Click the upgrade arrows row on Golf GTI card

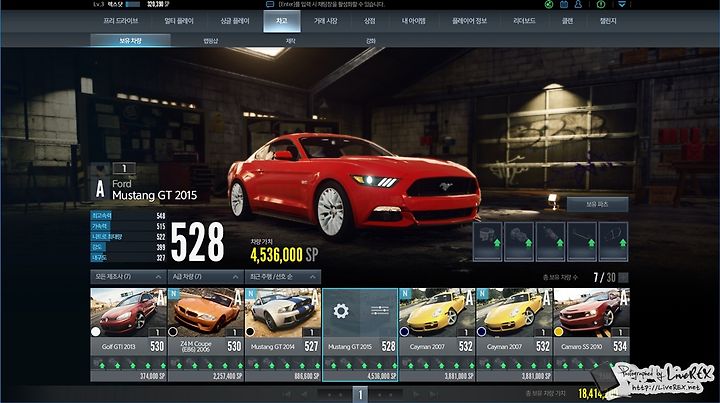click(x=128, y=365)
